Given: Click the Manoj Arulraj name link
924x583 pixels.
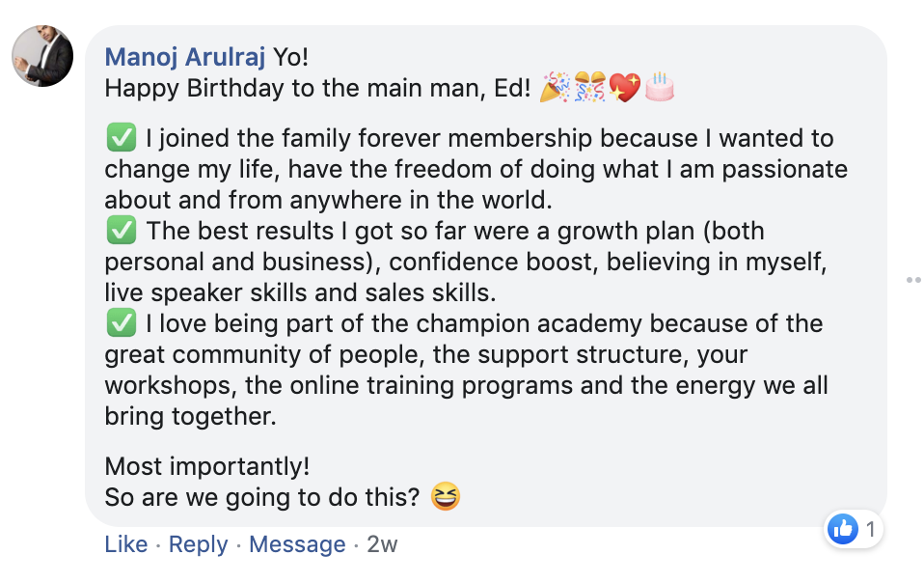Looking at the screenshot, I should [x=184, y=57].
